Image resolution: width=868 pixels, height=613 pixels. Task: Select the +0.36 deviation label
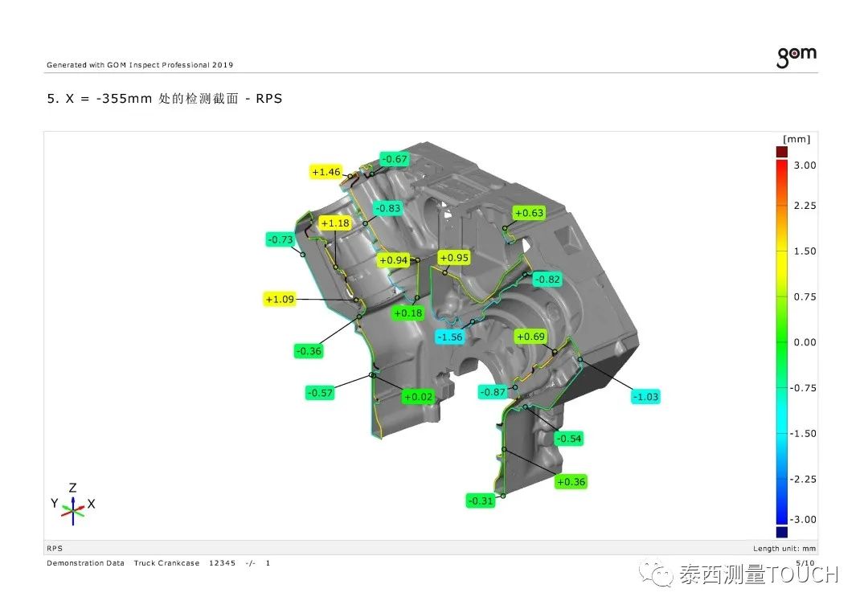571,482
